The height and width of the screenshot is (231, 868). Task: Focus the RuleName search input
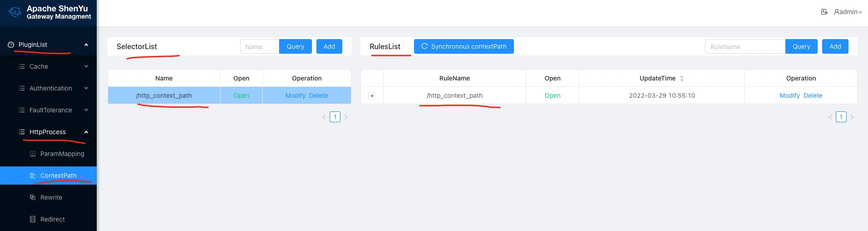pyautogui.click(x=745, y=46)
